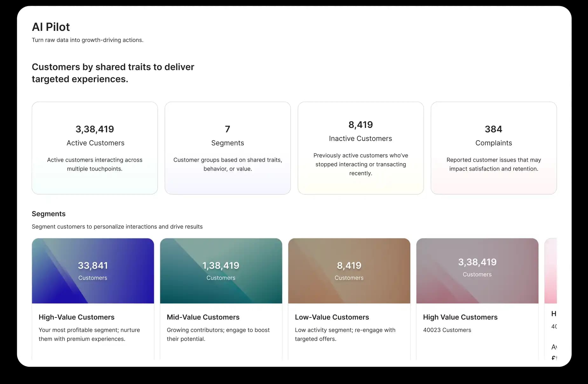
Task: Click the 384 complaints count
Action: coord(493,129)
